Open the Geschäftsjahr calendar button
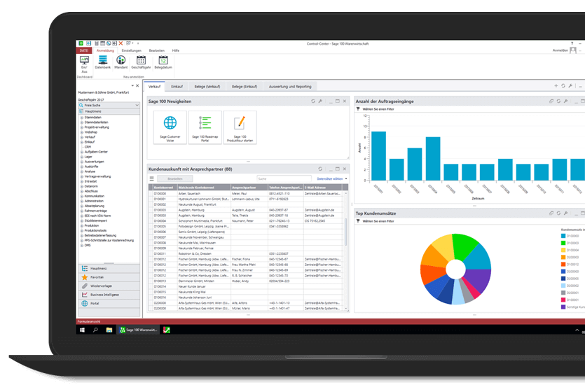 click(x=141, y=62)
